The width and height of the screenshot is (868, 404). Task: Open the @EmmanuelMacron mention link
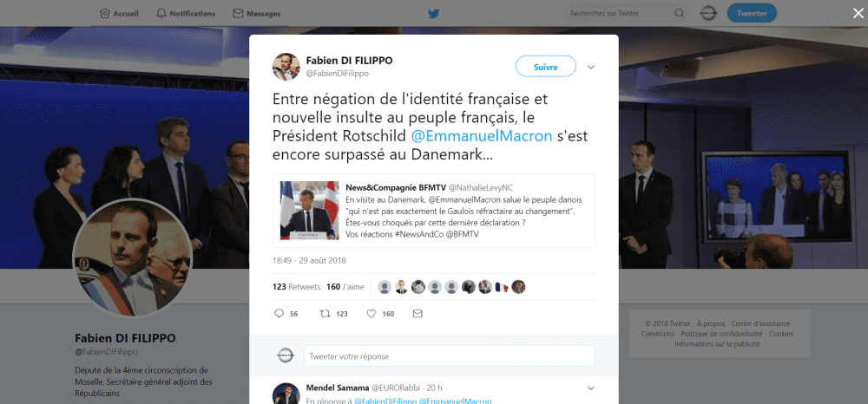click(482, 136)
